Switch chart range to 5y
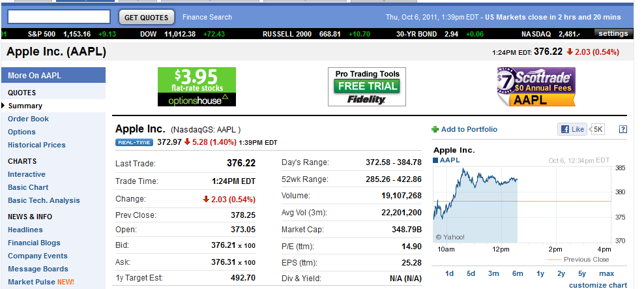This screenshot has width=644, height=289. coord(582,273)
